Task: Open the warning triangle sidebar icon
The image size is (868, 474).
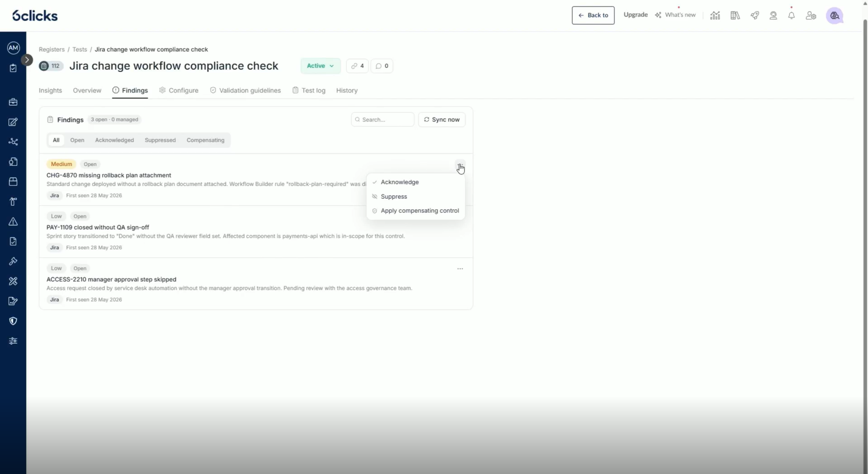Action: (13, 221)
